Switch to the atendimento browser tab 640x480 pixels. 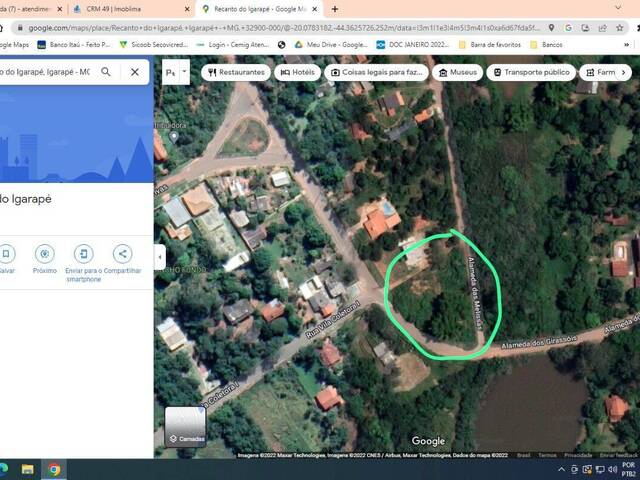click(x=24, y=9)
